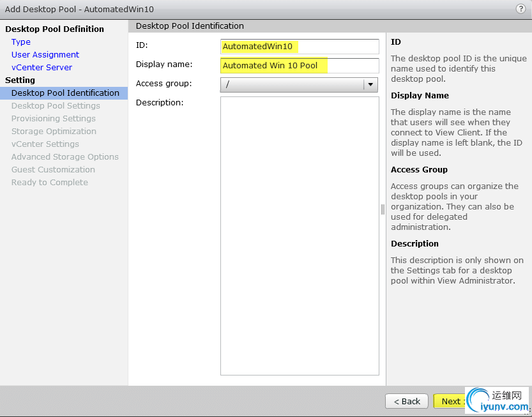Screen dimensions: 532x417
Task: Click the Display name input field
Action: 300,66
